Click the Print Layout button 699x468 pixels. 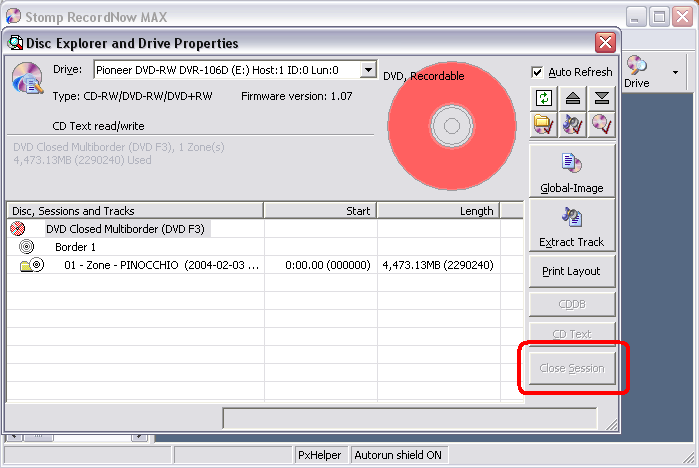click(572, 271)
